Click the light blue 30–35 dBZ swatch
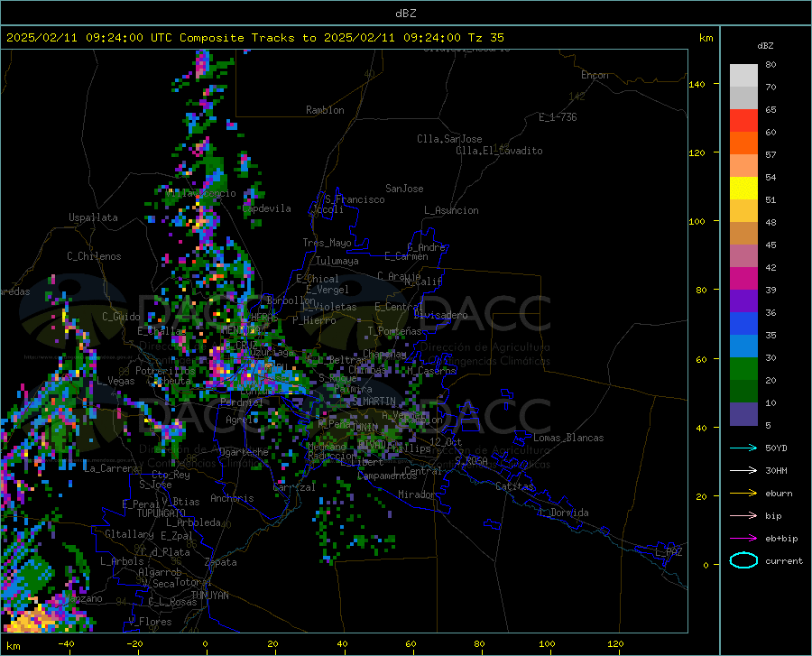812x656 pixels. [x=743, y=346]
